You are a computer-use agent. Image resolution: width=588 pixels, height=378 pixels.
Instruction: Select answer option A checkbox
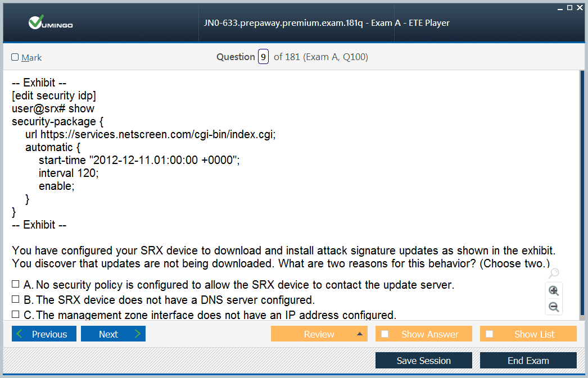[x=16, y=284]
